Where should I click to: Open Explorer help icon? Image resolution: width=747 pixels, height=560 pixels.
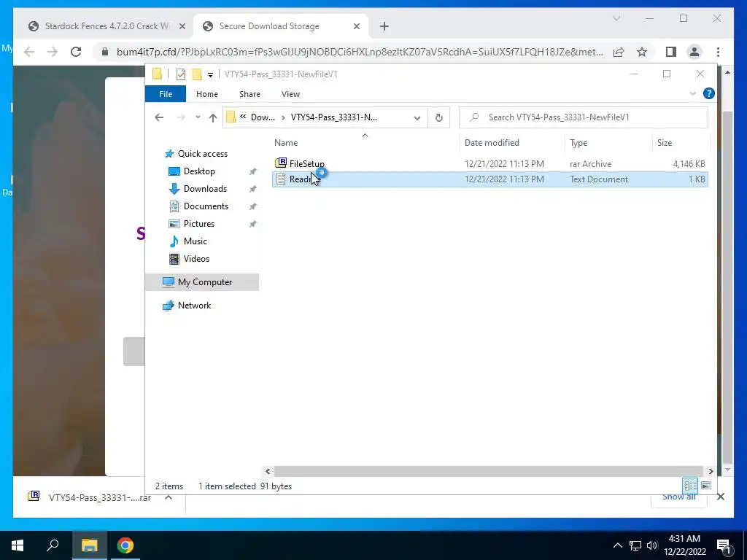tap(708, 93)
